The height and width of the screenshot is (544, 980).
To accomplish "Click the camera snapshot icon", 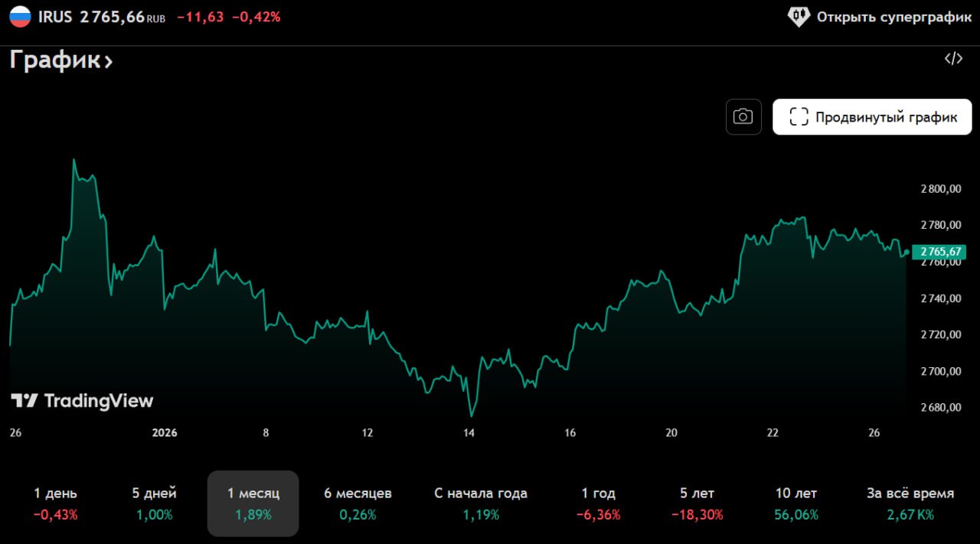I will coord(743,117).
